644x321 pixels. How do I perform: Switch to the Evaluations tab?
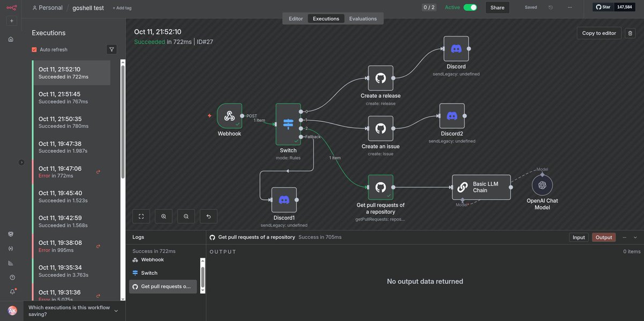pos(363,18)
